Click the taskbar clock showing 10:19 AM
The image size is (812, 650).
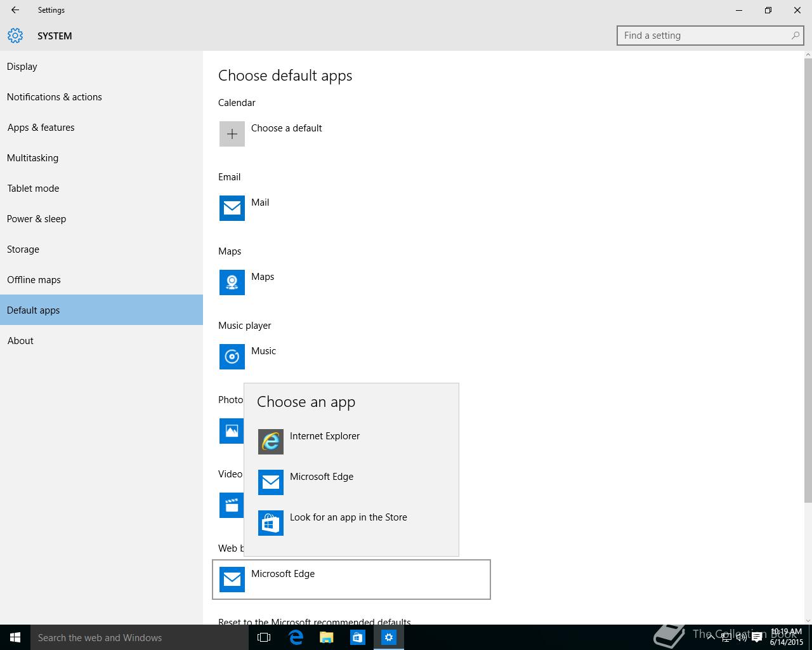coord(787,637)
